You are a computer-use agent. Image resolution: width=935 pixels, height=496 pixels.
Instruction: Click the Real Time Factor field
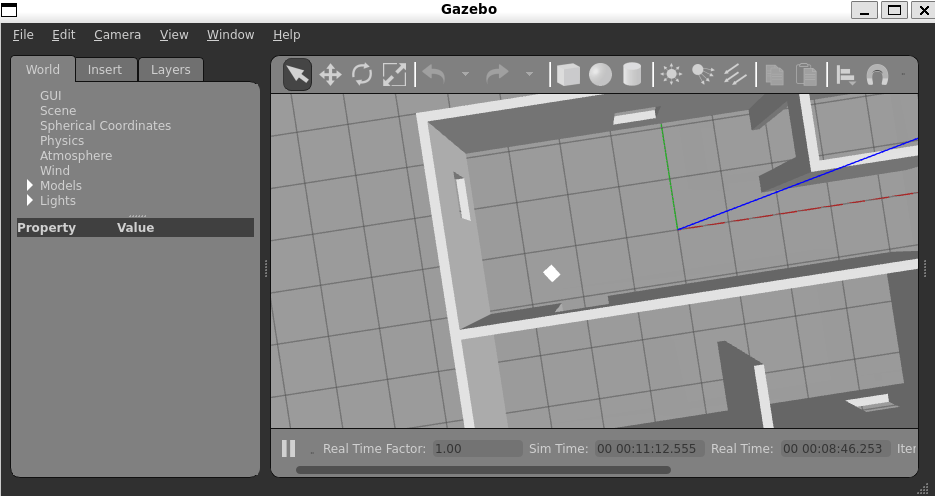click(477, 449)
